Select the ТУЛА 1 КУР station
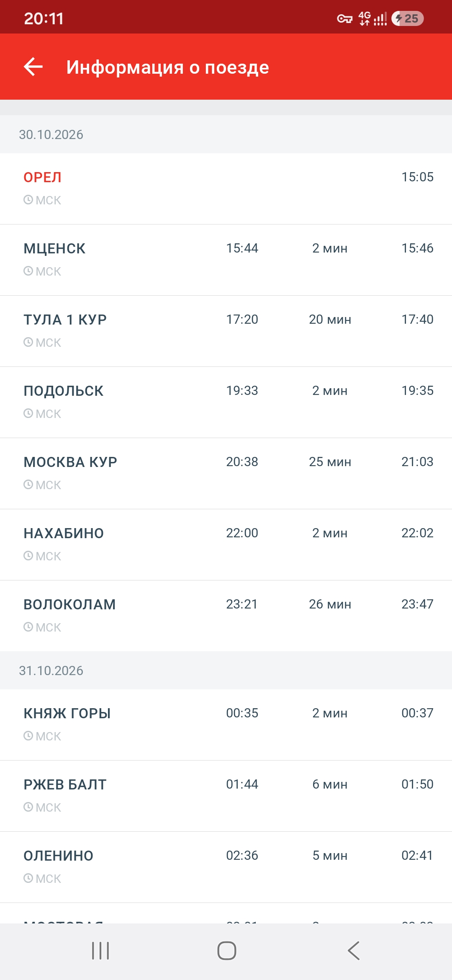This screenshot has width=452, height=980. point(226,331)
